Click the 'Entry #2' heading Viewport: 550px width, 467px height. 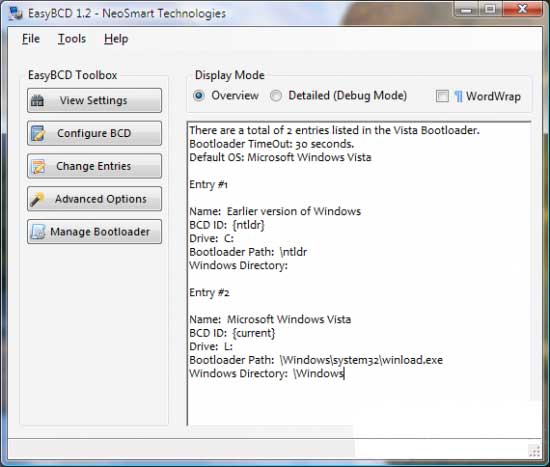209,292
